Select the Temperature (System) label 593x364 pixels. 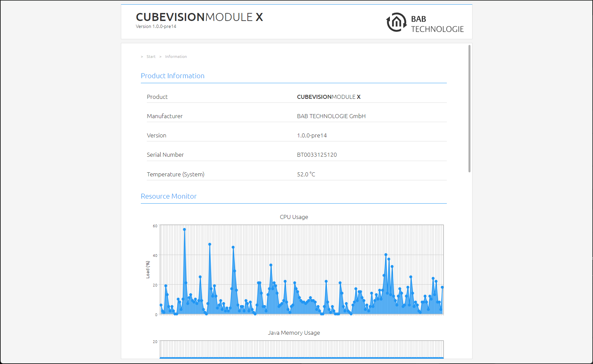click(x=175, y=174)
